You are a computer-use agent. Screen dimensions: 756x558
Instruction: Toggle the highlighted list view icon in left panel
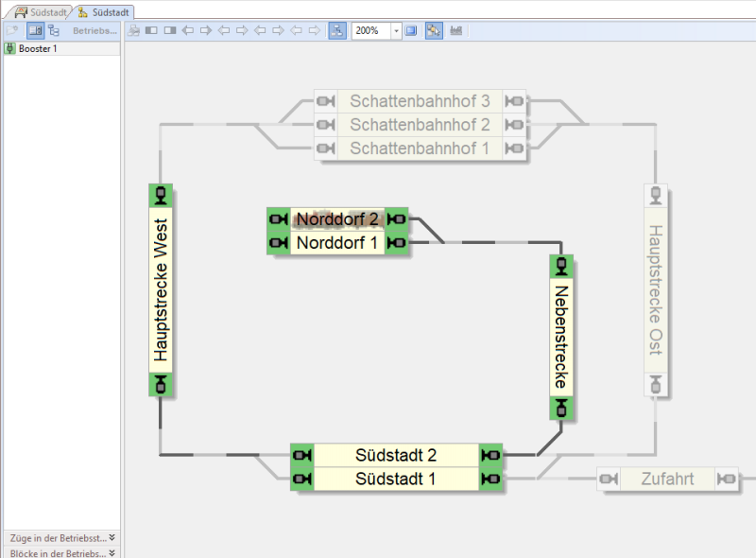pos(35,30)
